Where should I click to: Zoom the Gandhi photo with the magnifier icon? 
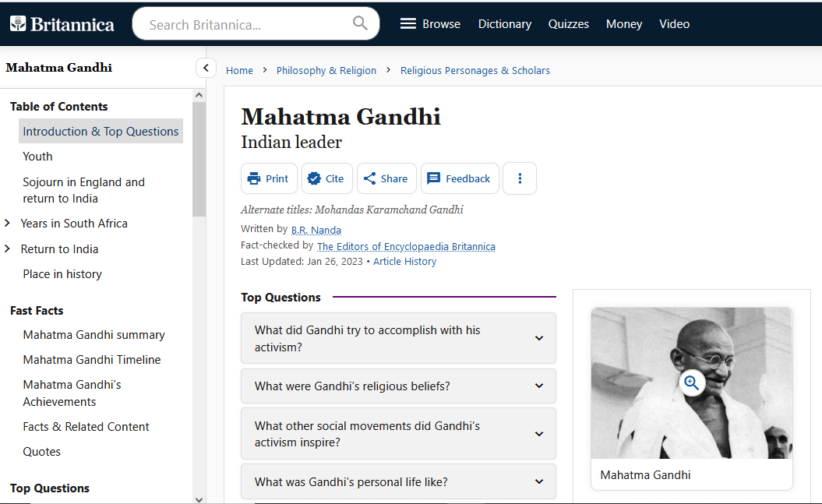tap(691, 383)
